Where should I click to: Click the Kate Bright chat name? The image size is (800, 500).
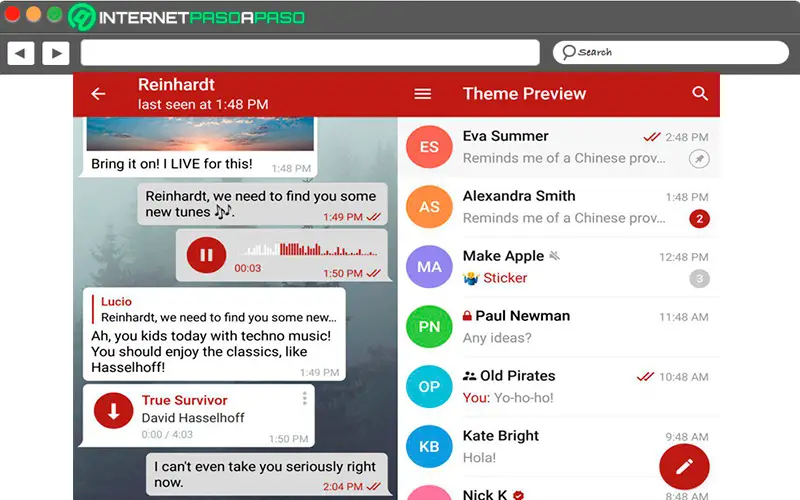(x=501, y=436)
